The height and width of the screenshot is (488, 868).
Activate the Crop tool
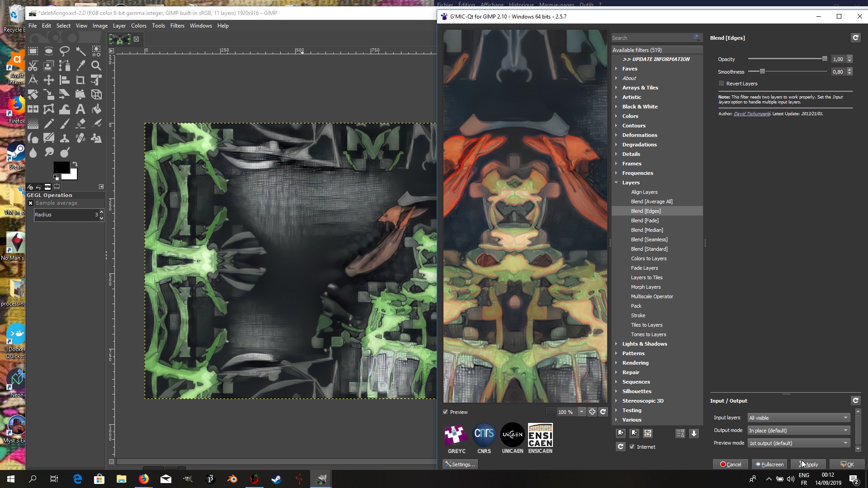point(80,80)
